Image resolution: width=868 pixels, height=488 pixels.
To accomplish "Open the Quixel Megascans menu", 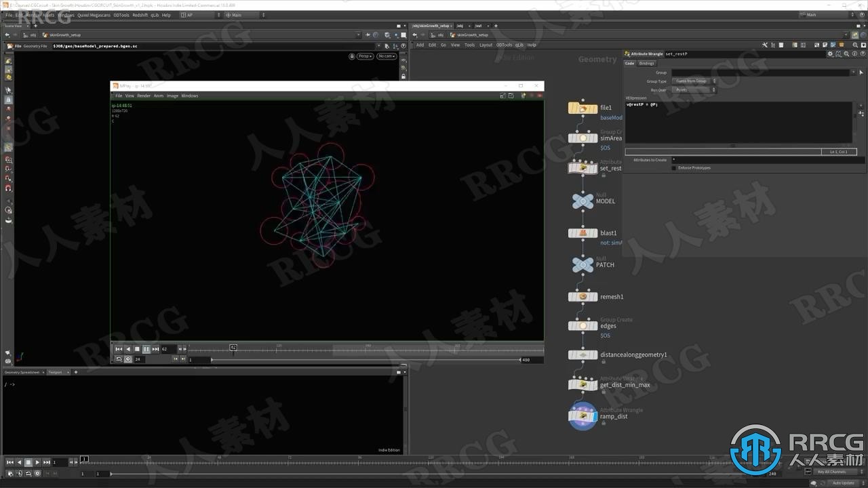I will [94, 15].
